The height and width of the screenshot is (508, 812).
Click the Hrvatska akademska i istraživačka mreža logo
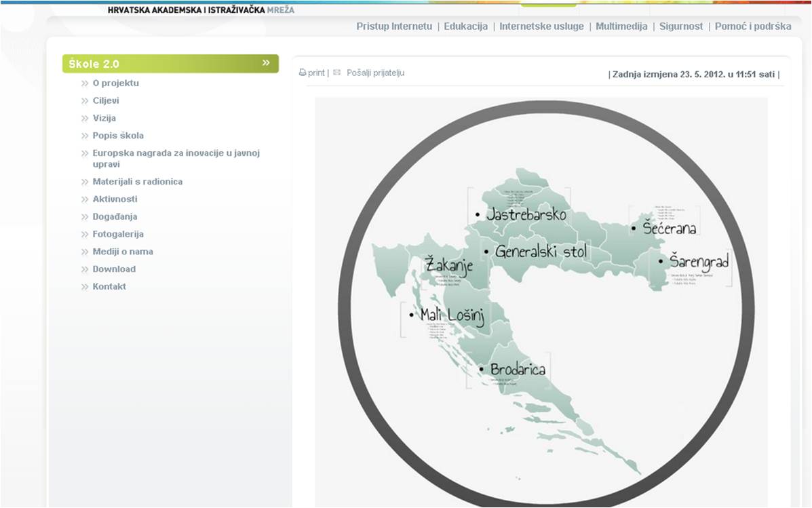pos(201,10)
